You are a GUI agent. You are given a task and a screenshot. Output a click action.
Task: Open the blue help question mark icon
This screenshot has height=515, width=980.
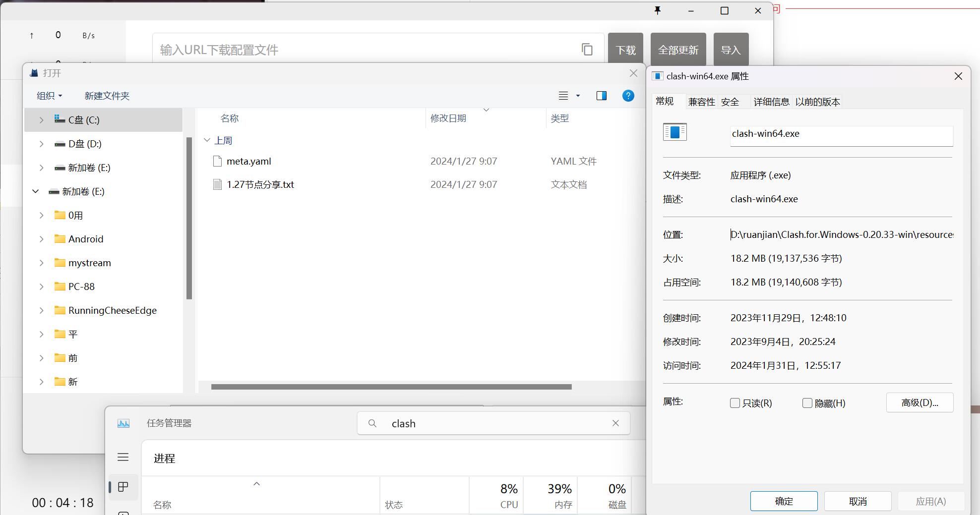coord(628,96)
